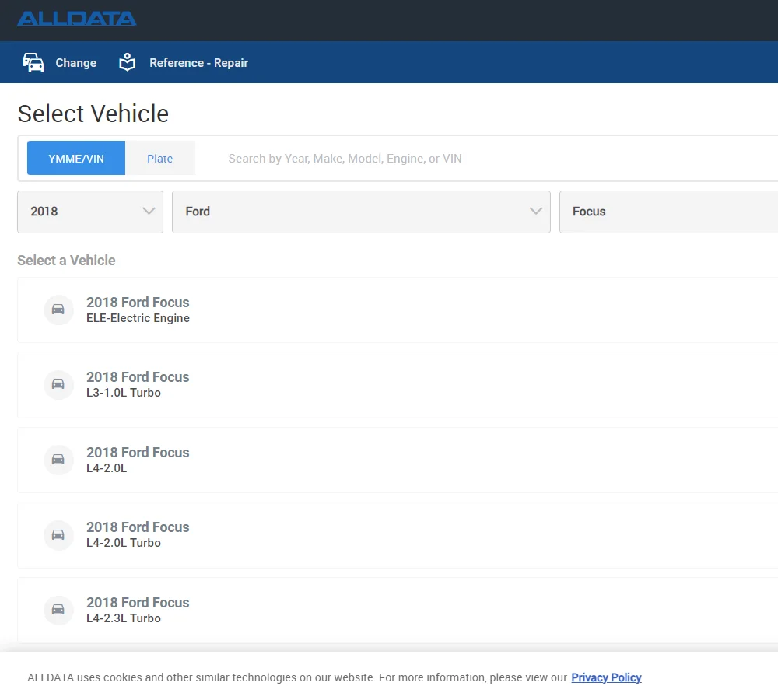
Task: Open the 2018 year dropdown
Action: point(90,212)
